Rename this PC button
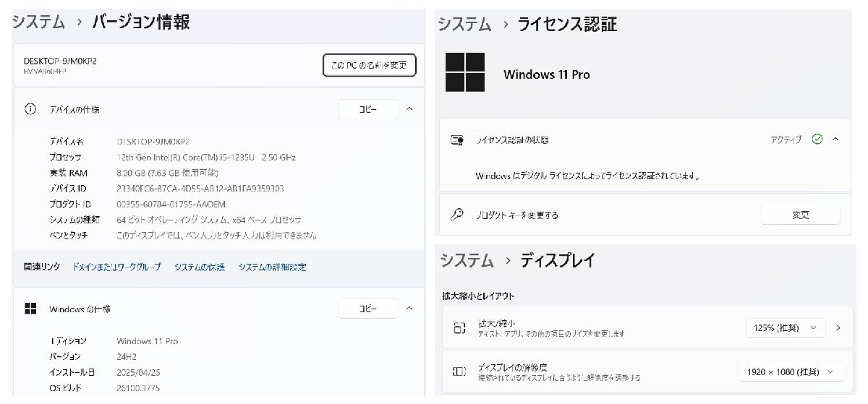The height and width of the screenshot is (404, 868). 369,65
